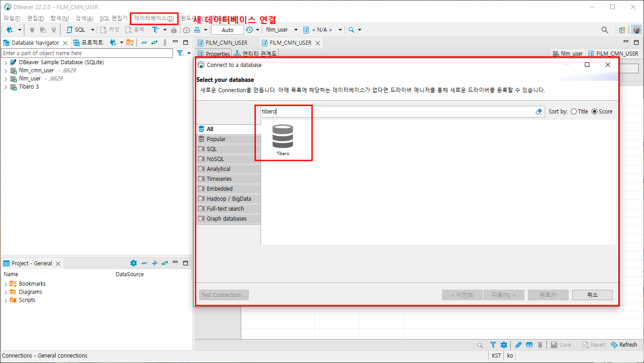Expand the film_cmn_user connection node
Viewport: 644px width, 363px height.
coord(5,71)
